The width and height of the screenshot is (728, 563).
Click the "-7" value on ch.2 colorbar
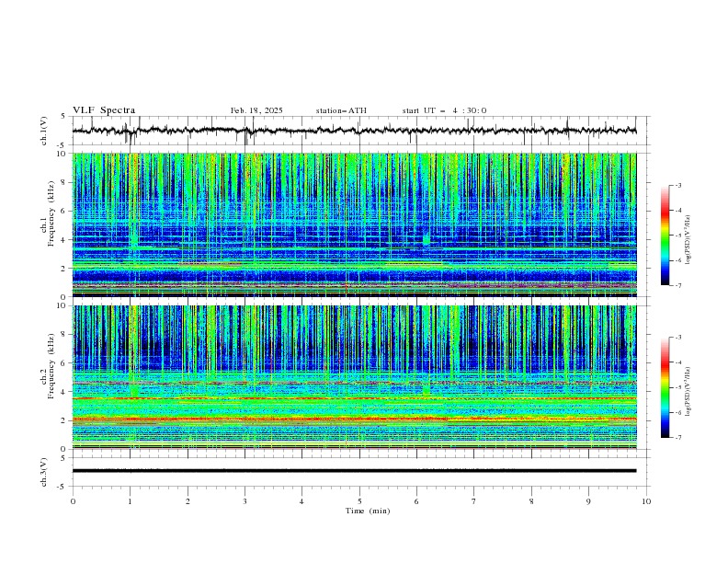(677, 438)
